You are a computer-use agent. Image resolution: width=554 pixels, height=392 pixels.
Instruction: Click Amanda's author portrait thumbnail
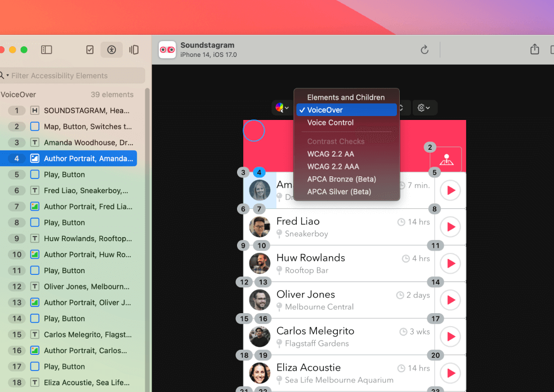tap(260, 190)
